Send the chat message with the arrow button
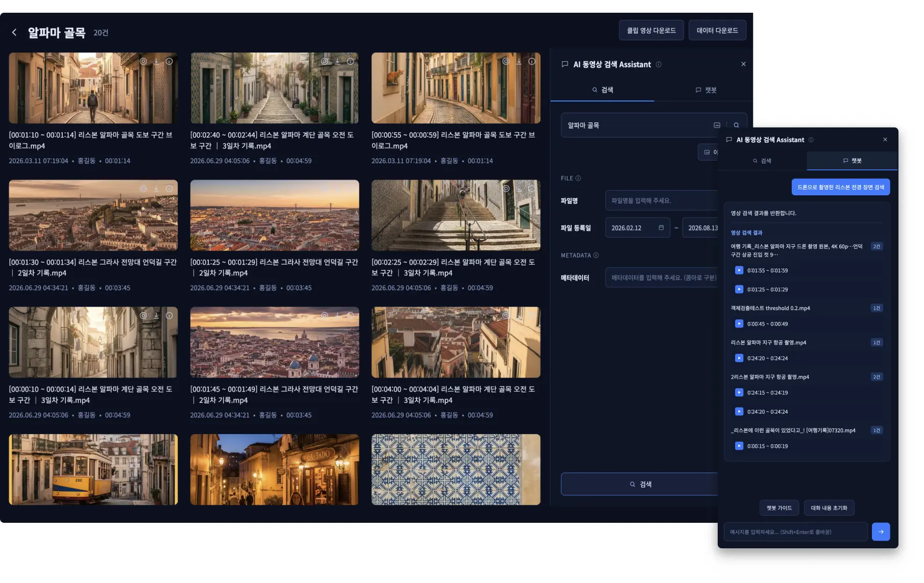 tap(881, 531)
